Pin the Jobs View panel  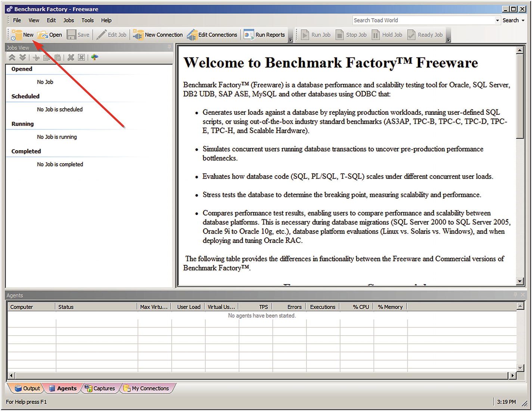pyautogui.click(x=169, y=47)
